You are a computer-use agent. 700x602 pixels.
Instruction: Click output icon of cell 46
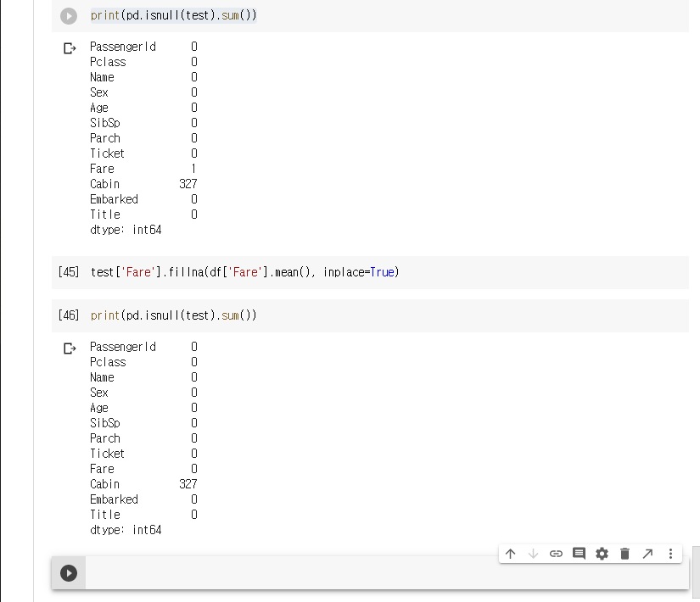click(70, 348)
